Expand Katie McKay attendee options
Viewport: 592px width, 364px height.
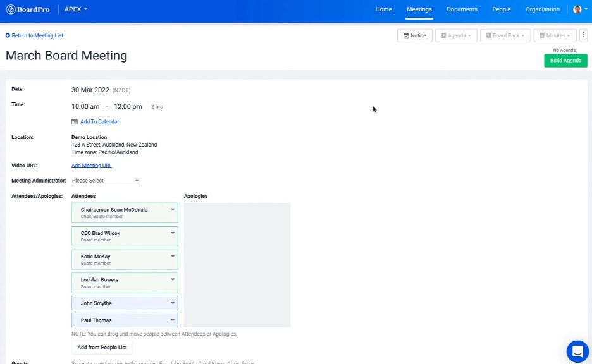tap(173, 256)
